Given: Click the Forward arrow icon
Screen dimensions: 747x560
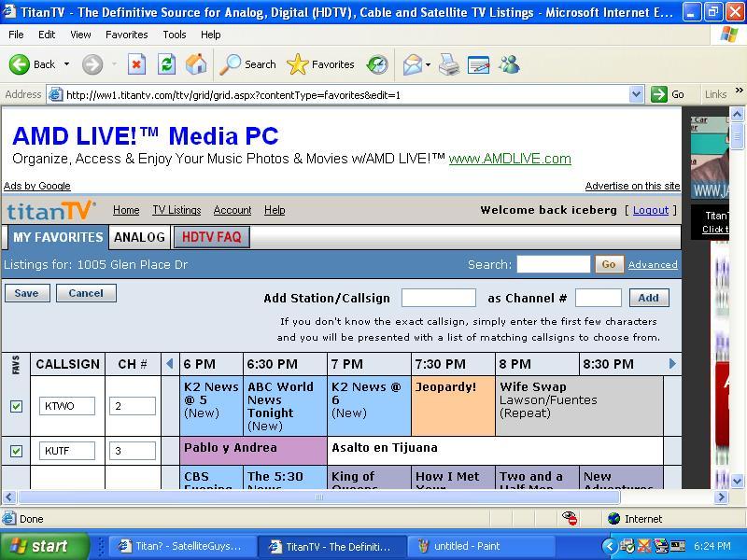Looking at the screenshot, I should click(x=92, y=64).
